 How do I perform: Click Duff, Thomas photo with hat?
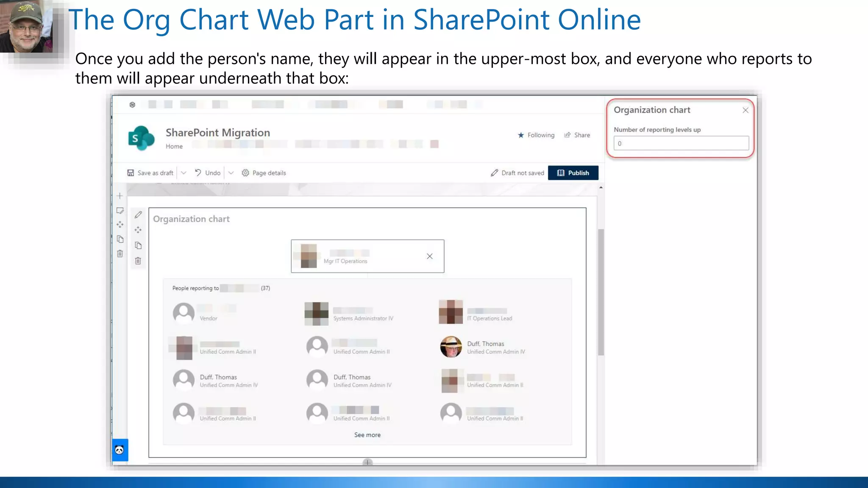[x=451, y=347]
